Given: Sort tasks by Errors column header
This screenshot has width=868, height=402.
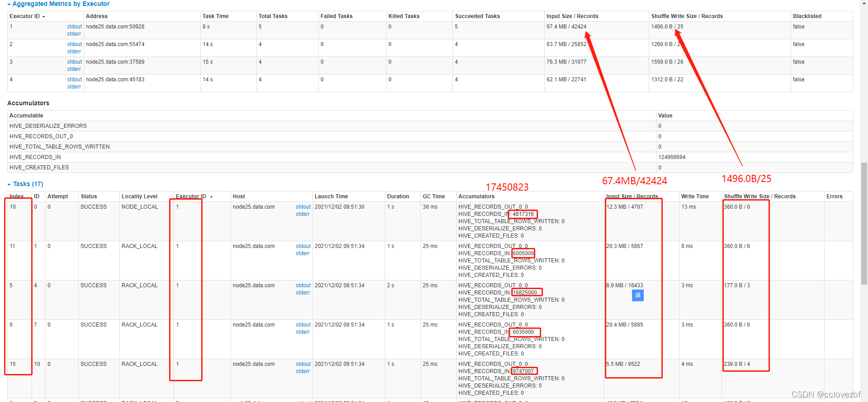Looking at the screenshot, I should (x=835, y=196).
